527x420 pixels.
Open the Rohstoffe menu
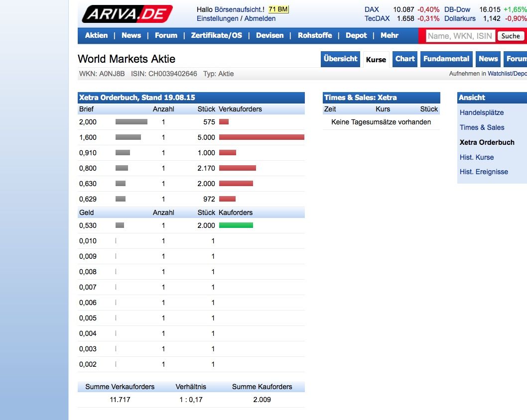tap(315, 35)
